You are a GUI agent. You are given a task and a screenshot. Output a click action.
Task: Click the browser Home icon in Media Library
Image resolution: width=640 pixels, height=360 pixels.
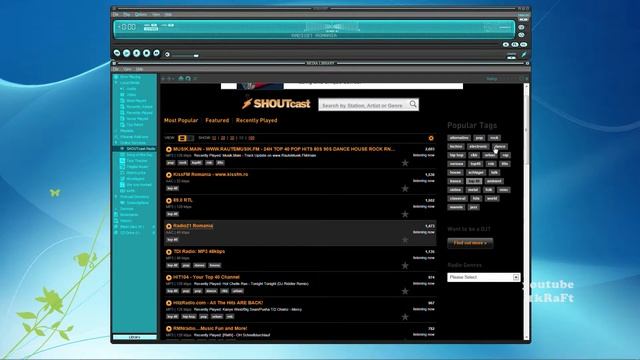click(181, 78)
